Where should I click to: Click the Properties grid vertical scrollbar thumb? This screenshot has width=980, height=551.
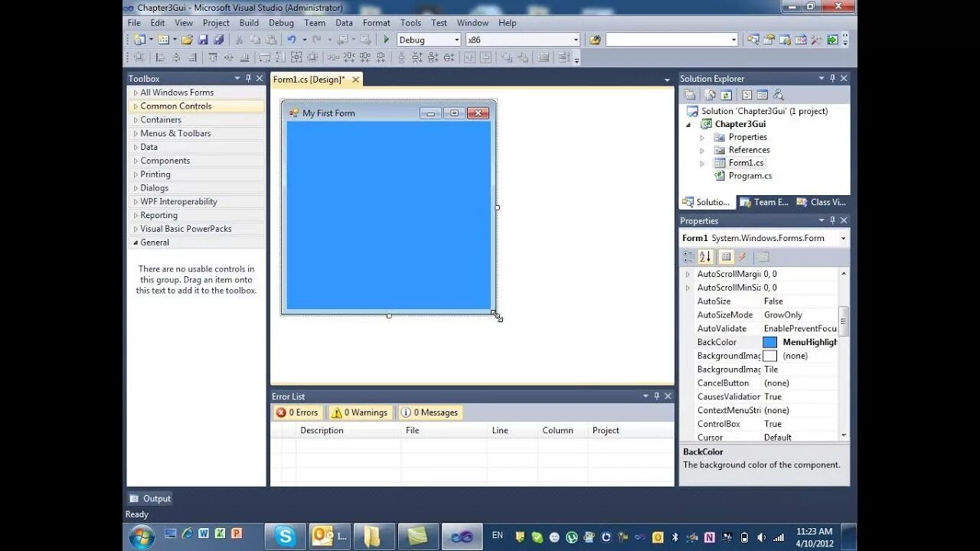[x=844, y=321]
